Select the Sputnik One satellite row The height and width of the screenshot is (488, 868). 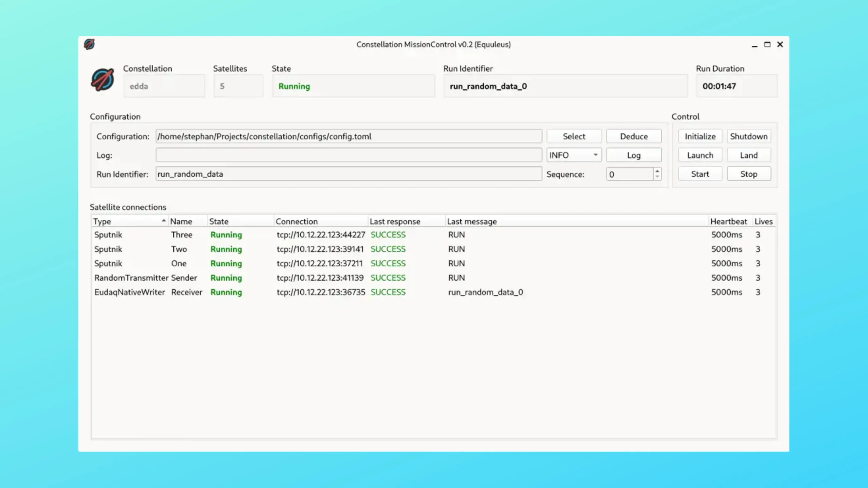(433, 263)
